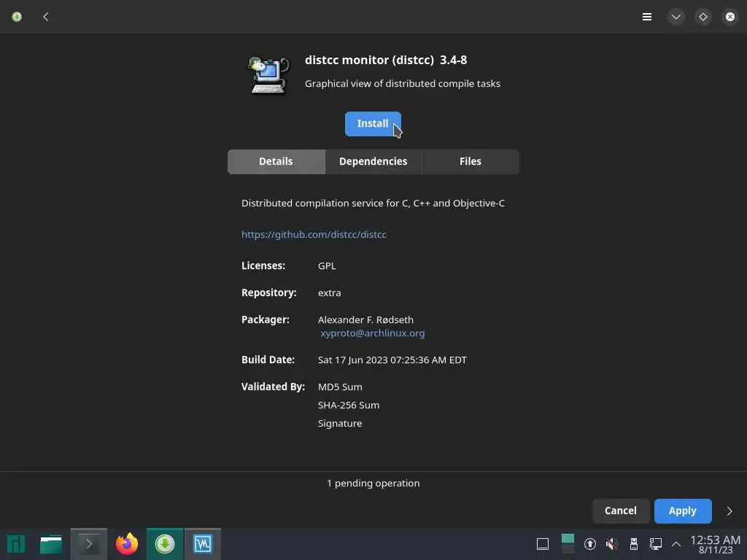The image size is (747, 560).
Task: Select packager name 'Alexander F. Rødseth'
Action: click(365, 319)
